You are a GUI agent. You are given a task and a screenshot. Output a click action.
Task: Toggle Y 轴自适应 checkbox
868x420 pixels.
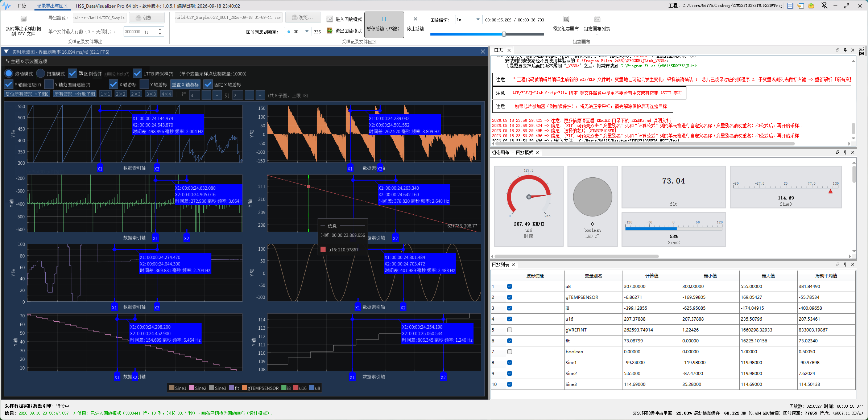click(9, 85)
